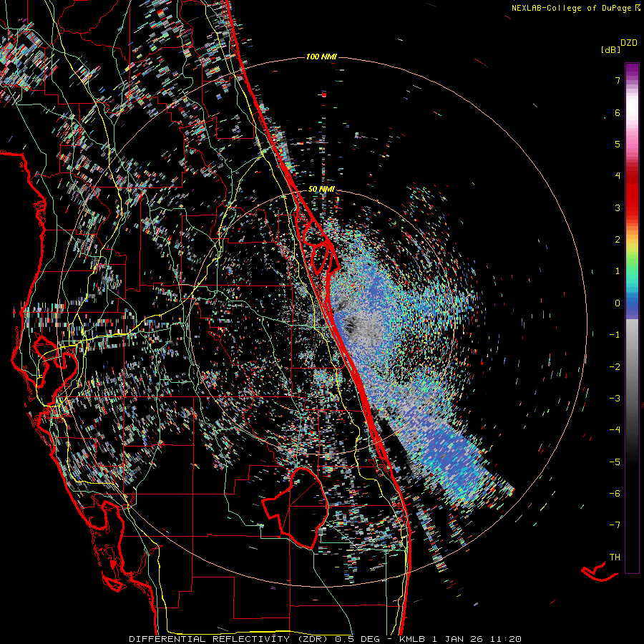Click the 1 dB tick label on the legend
This screenshot has height=644, width=644.
(x=618, y=271)
